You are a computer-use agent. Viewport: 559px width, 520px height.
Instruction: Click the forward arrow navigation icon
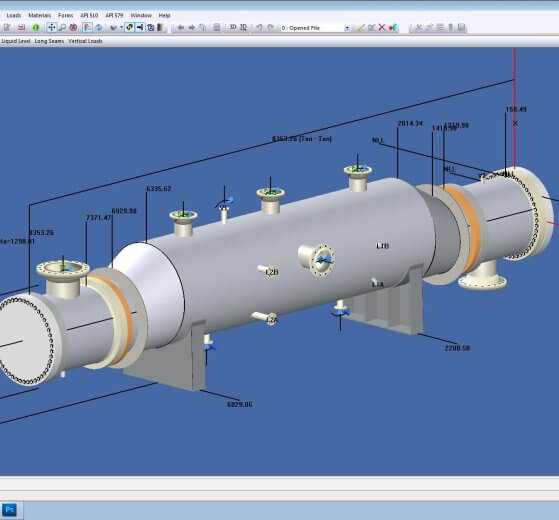[x=191, y=27]
